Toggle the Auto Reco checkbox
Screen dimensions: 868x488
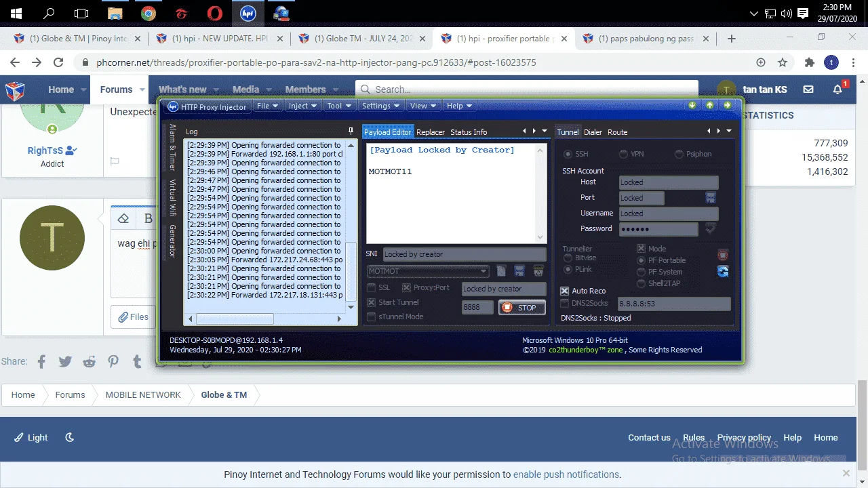564,291
